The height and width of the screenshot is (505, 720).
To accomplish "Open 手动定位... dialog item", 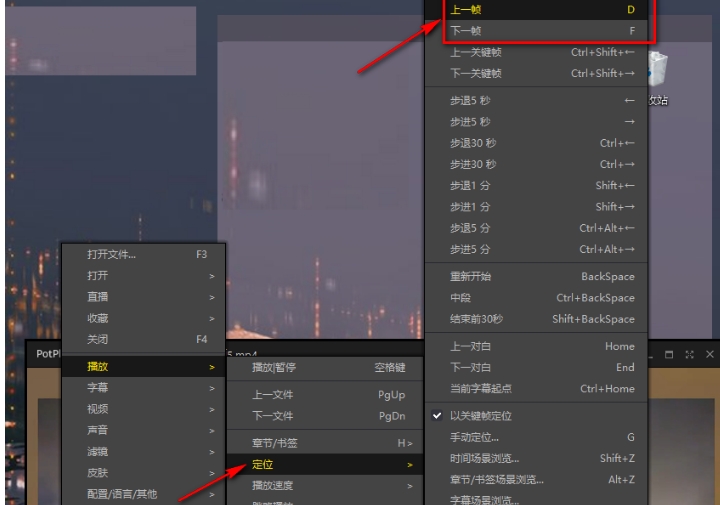I will [536, 437].
